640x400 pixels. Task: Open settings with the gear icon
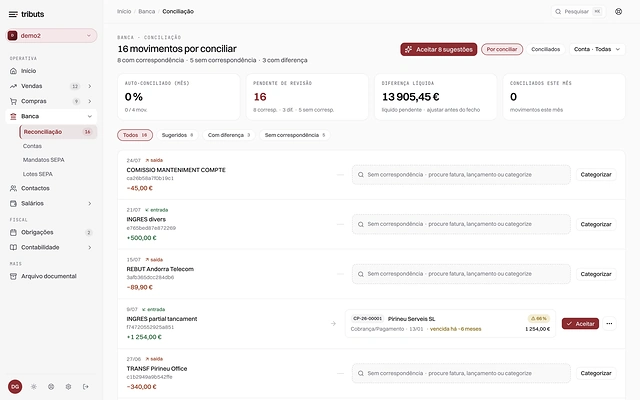point(68,387)
